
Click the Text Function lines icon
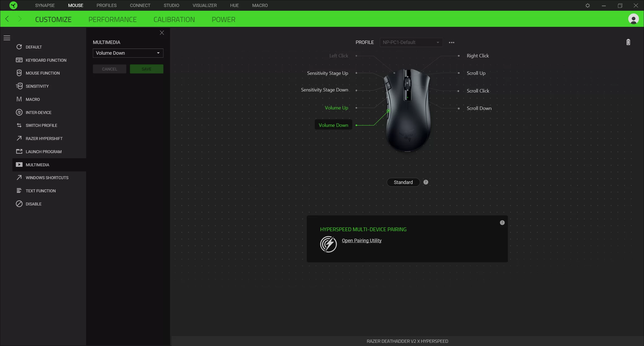[x=19, y=190]
